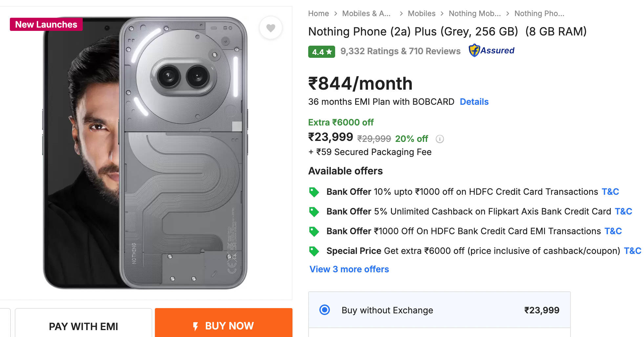Open Mobiles breadcrumb link
The image size is (644, 337).
pyautogui.click(x=421, y=13)
